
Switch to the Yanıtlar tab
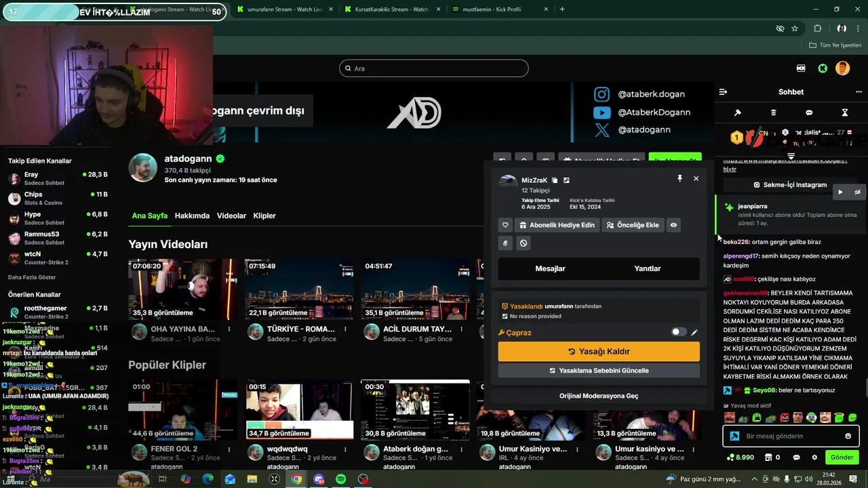click(648, 268)
